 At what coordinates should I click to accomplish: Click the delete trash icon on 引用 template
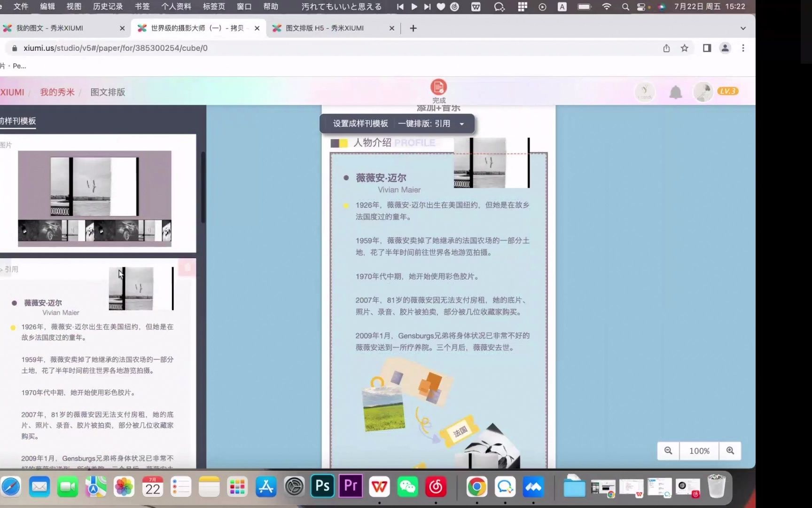coord(187,268)
